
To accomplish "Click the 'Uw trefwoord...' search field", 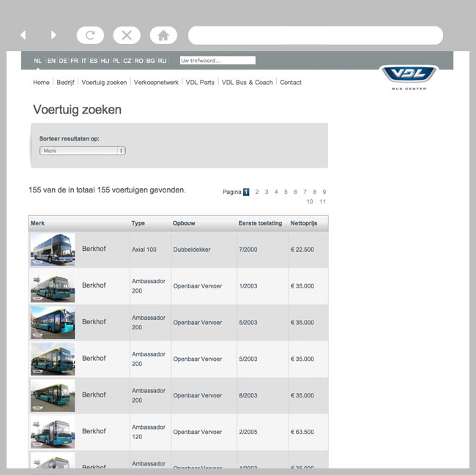I will pyautogui.click(x=217, y=60).
